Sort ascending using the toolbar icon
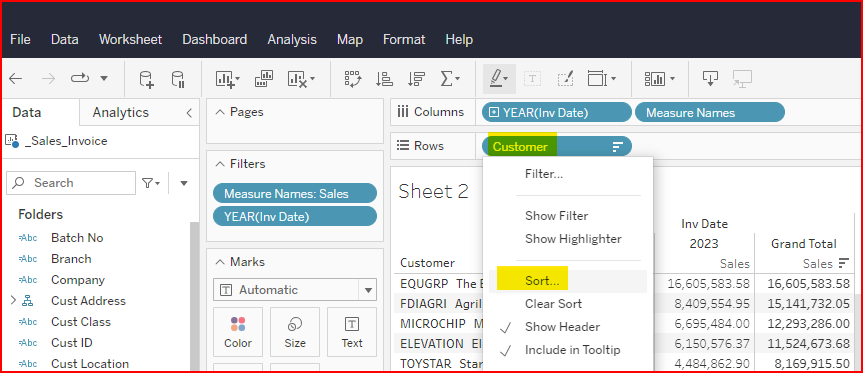The image size is (863, 373). tap(384, 79)
